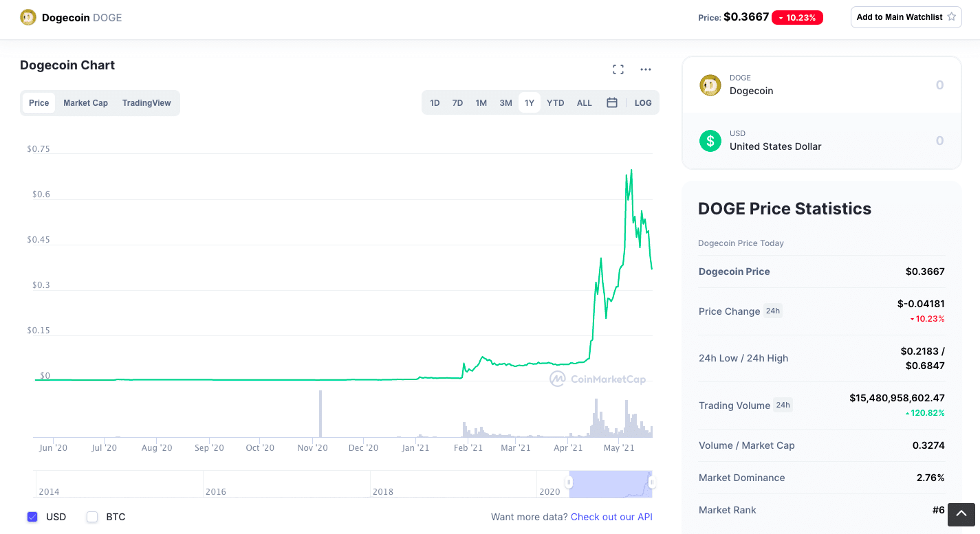980x534 pixels.
Task: Click the $0.3667 price in header
Action: click(746, 17)
